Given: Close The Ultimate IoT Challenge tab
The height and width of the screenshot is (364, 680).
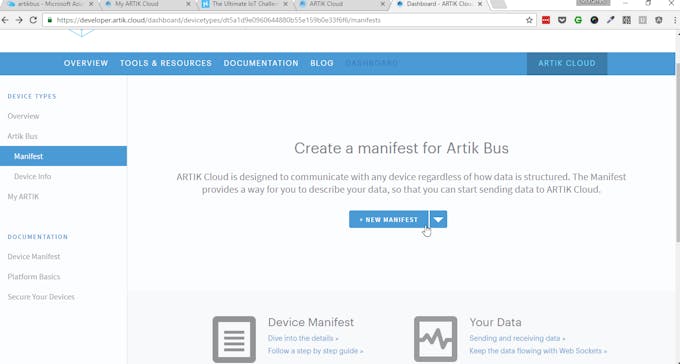Looking at the screenshot, I should click(285, 4).
